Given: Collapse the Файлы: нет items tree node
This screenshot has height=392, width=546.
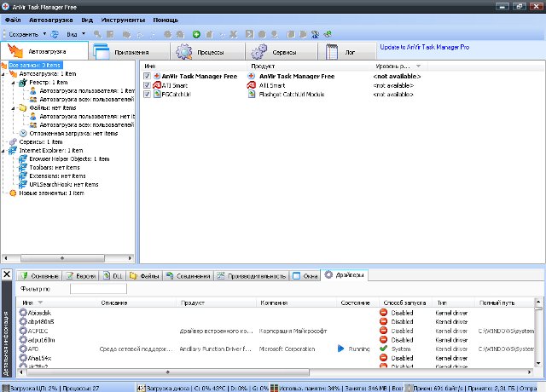Looking at the screenshot, I should coord(14,108).
